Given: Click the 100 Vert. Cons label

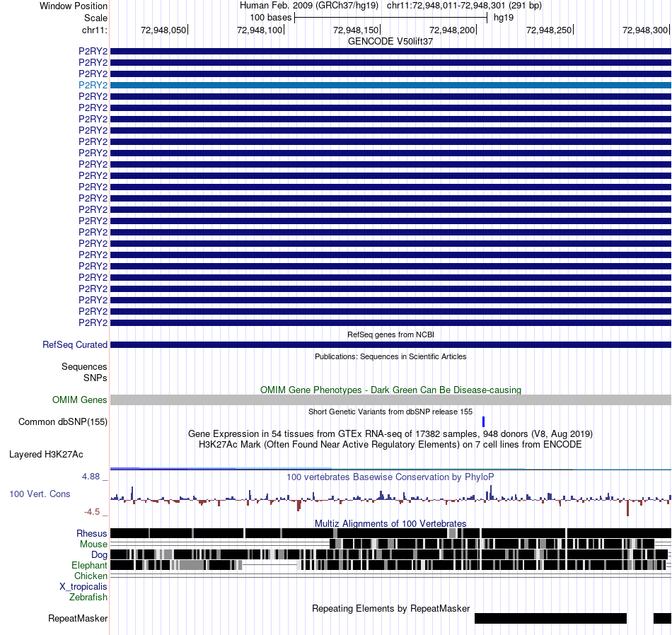Looking at the screenshot, I should (40, 494).
